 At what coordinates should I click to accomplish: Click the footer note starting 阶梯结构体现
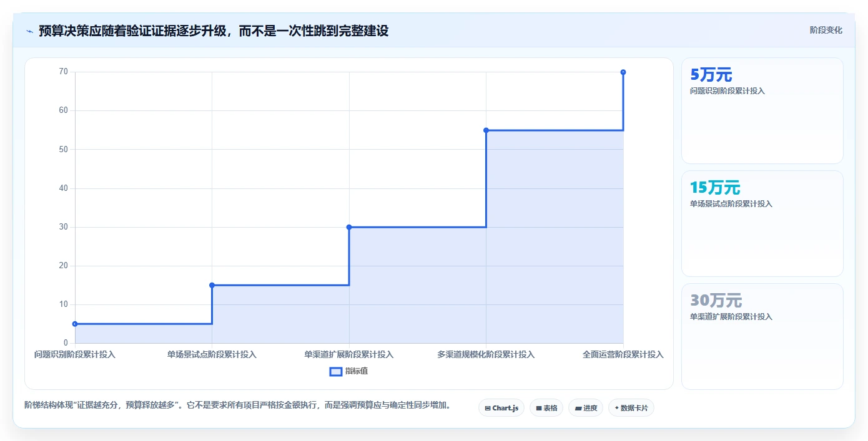point(237,405)
